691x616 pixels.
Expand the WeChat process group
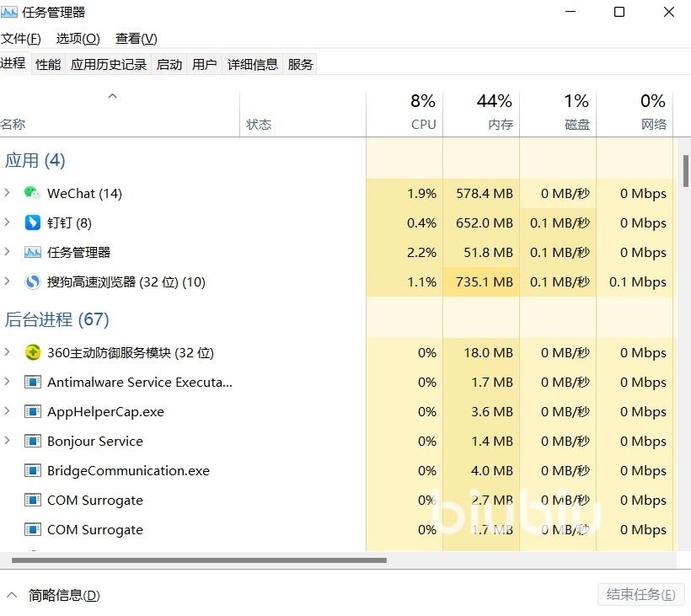click(8, 193)
